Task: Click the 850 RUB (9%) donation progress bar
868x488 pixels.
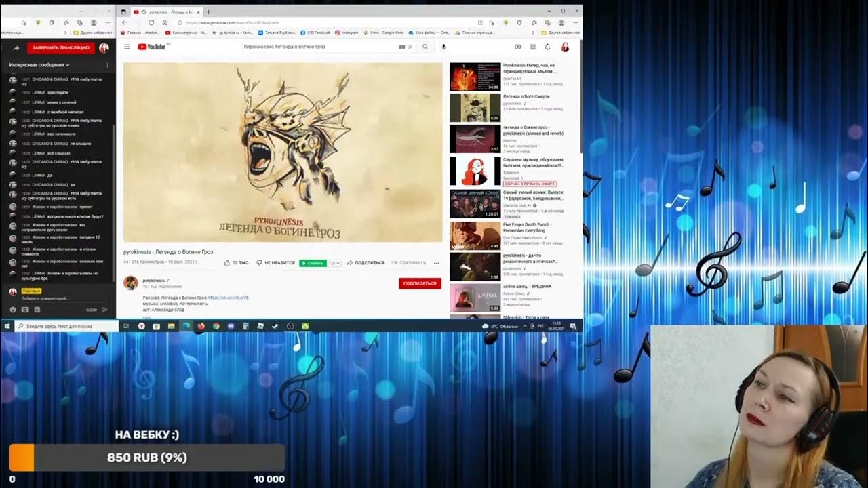Action: (x=146, y=457)
